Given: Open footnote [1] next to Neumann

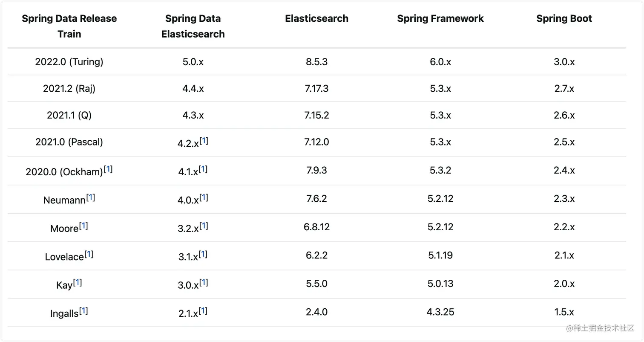Looking at the screenshot, I should pyautogui.click(x=91, y=197).
